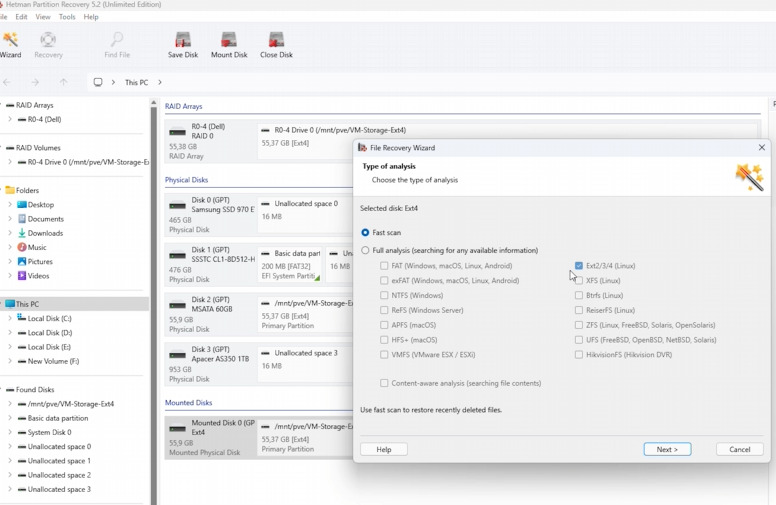Expand the R0-4 (Dell) tree node

pos(9,119)
